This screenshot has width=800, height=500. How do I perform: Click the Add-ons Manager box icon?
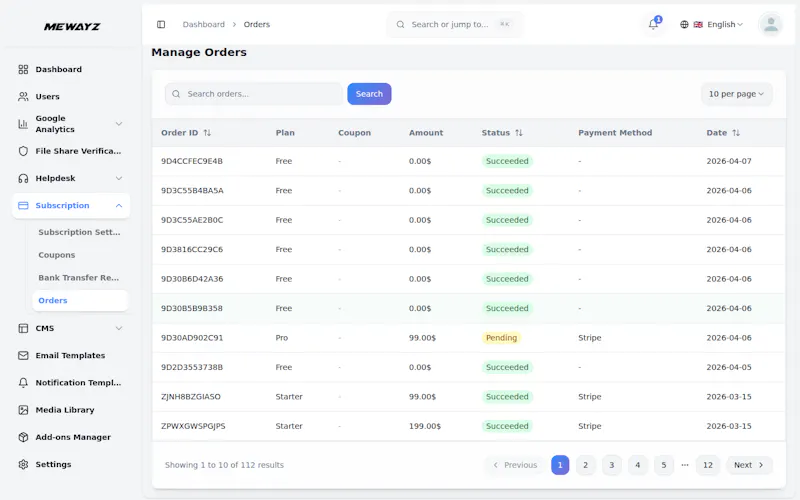point(23,437)
